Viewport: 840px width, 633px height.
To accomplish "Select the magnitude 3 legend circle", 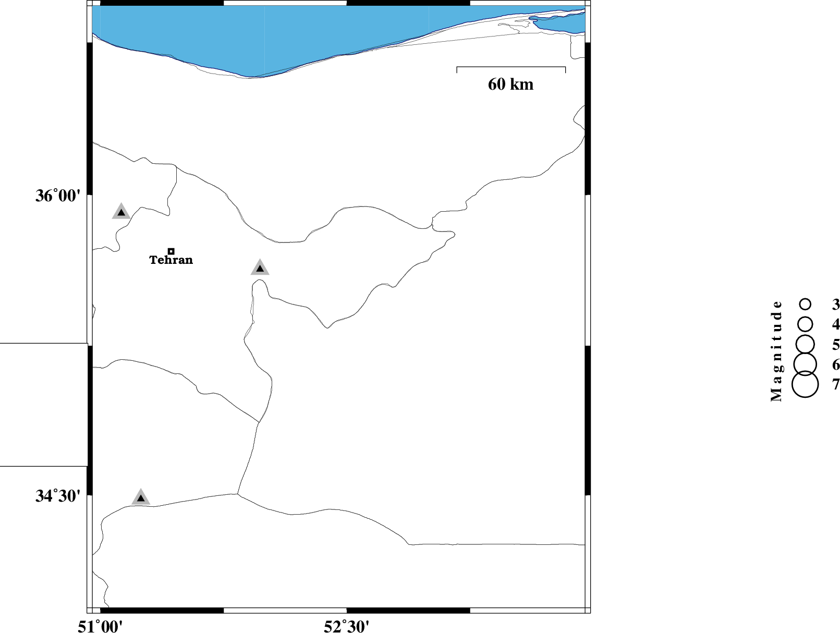I will tap(806, 304).
